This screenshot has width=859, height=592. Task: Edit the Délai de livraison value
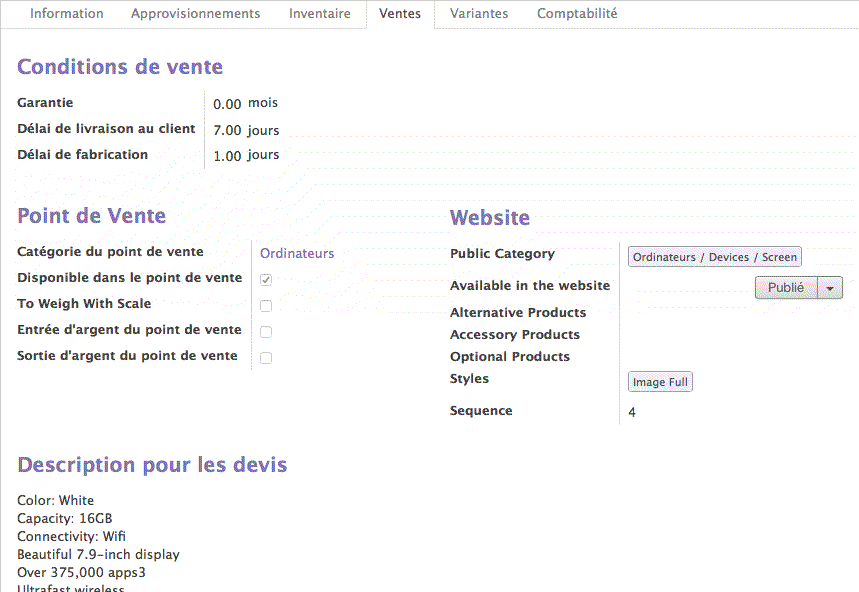[x=228, y=130]
